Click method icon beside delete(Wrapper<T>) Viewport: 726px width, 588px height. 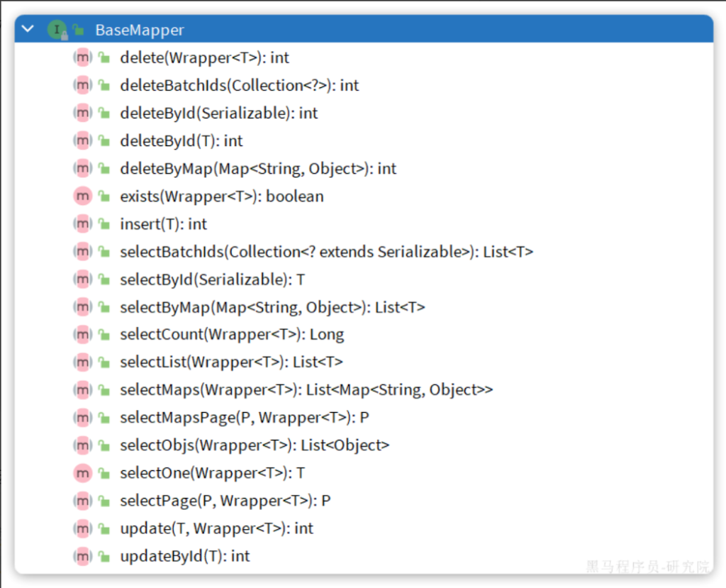83,57
